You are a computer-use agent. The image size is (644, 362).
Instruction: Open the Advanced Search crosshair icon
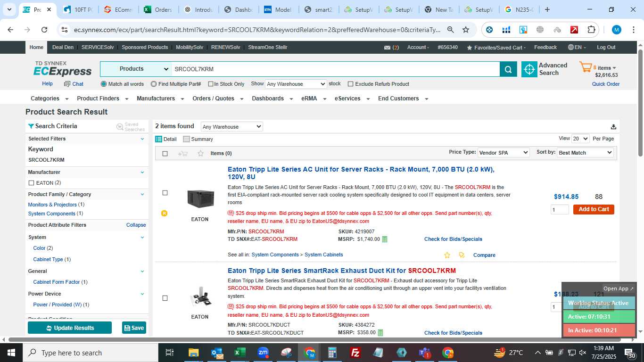click(x=529, y=69)
